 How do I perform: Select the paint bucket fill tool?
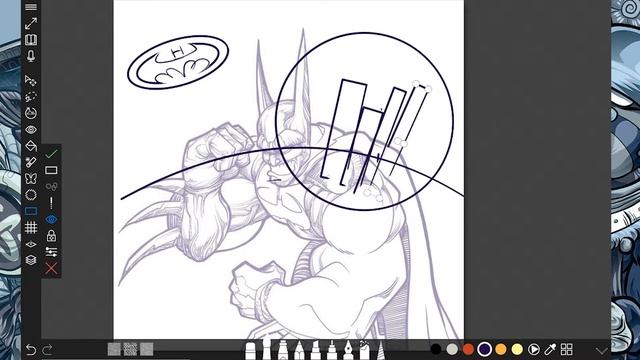31,146
